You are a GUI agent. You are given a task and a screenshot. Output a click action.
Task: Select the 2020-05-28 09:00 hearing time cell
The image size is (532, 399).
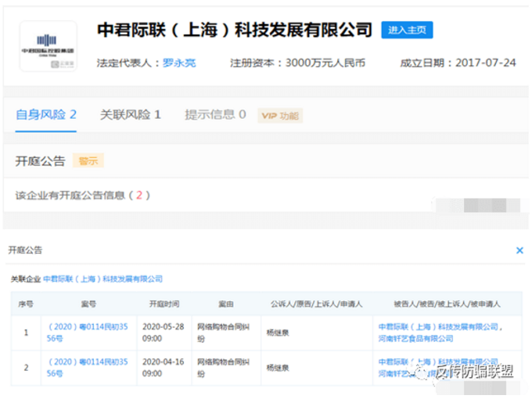tap(164, 332)
